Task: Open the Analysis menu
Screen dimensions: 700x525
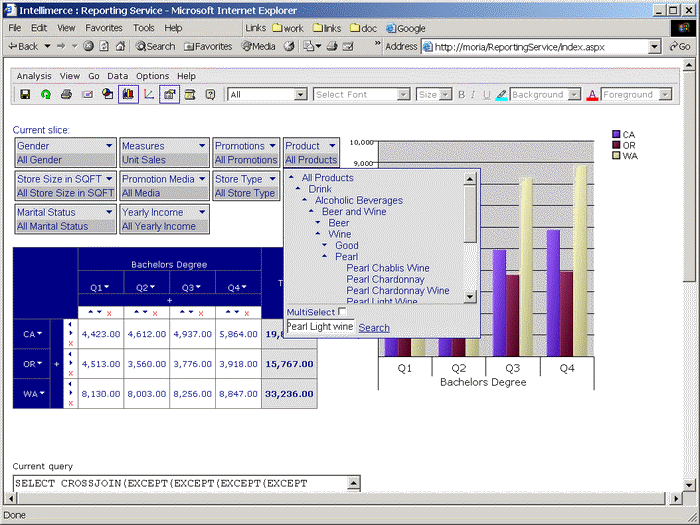Action: tap(34, 76)
